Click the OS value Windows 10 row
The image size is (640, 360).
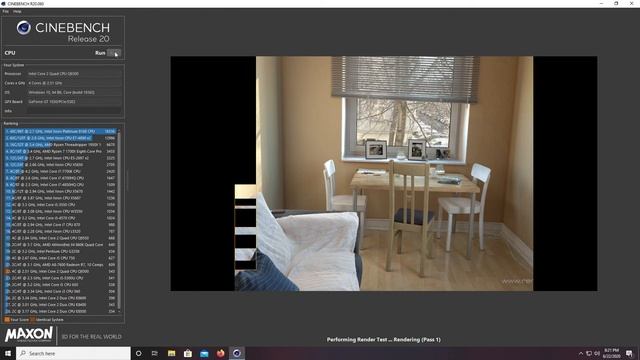coord(74,92)
